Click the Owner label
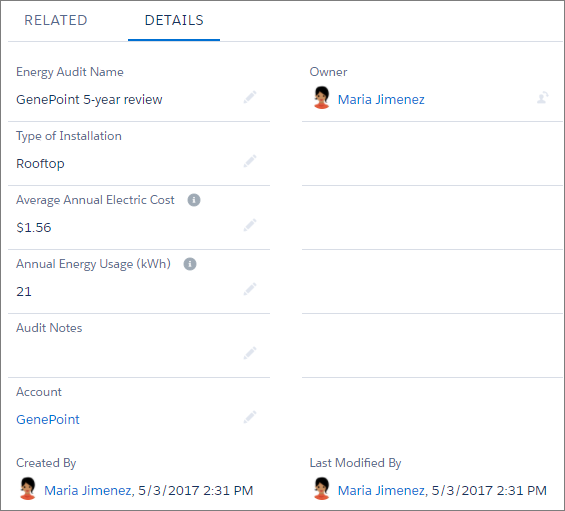The height and width of the screenshot is (511, 565). click(328, 72)
